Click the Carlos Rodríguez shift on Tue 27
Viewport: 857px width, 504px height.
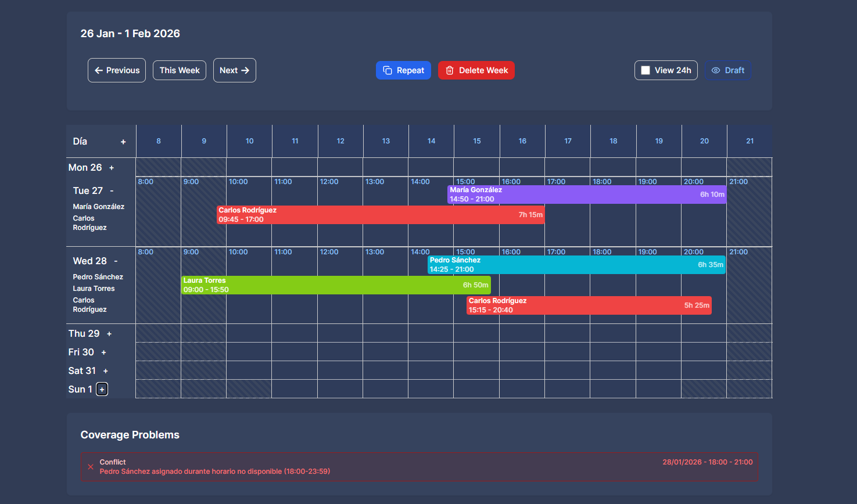[381, 214]
